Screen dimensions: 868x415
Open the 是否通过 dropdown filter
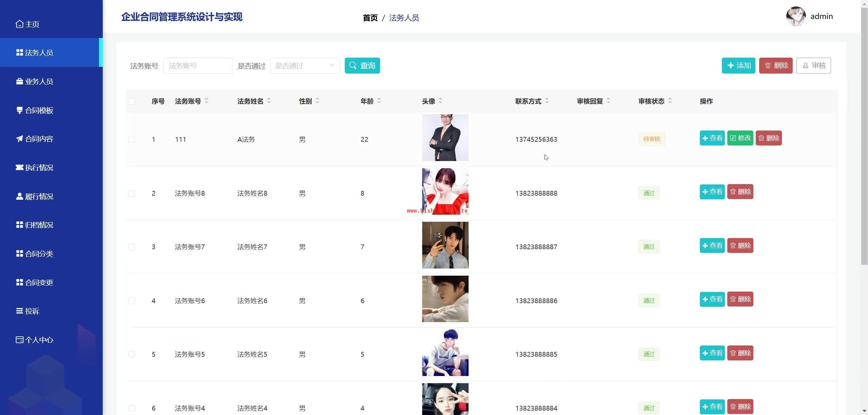[304, 66]
